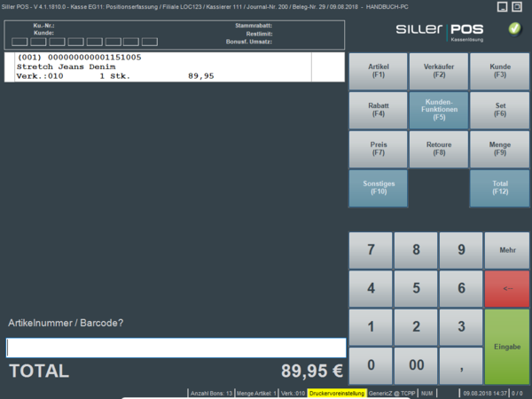Start a return with Retoure (F8)
This screenshot has width=532, height=399.
coord(440,148)
